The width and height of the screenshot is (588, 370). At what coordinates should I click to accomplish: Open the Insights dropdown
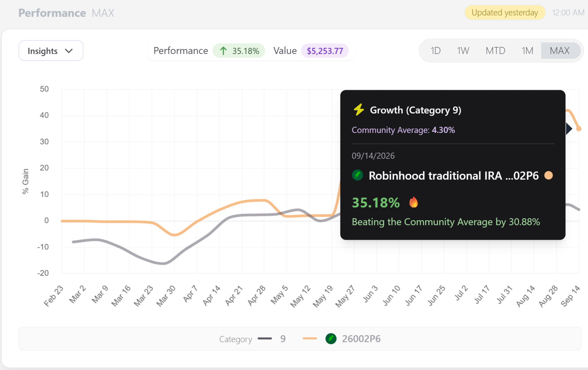coord(51,51)
